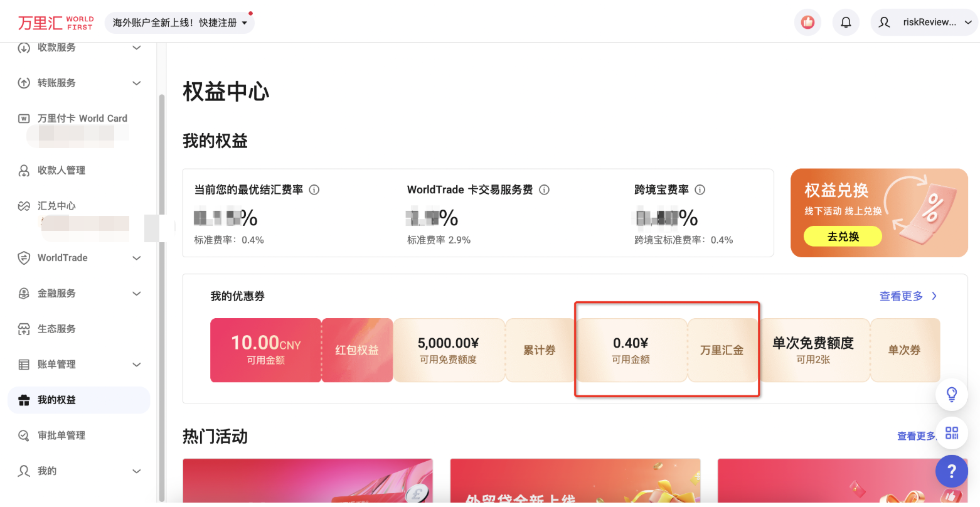This screenshot has width=980, height=507.
Task: Click the 权益中心 page heading
Action: (x=226, y=92)
